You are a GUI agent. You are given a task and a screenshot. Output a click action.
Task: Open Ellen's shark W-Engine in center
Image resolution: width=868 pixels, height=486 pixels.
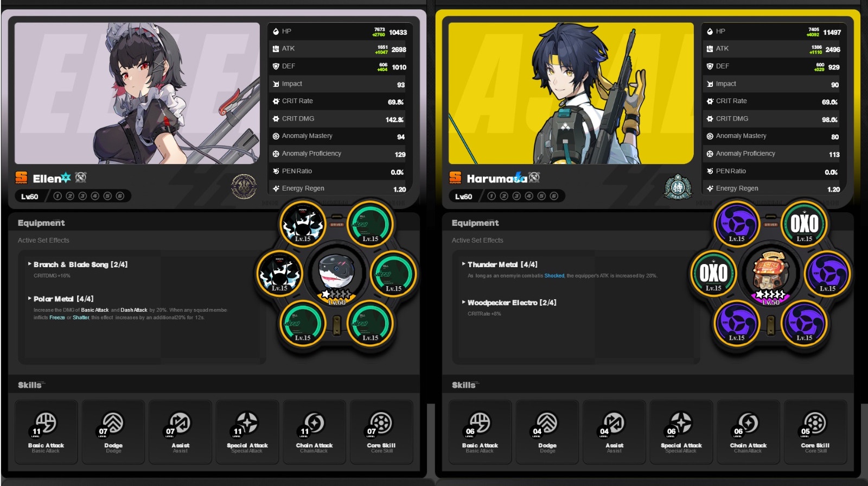[336, 274]
